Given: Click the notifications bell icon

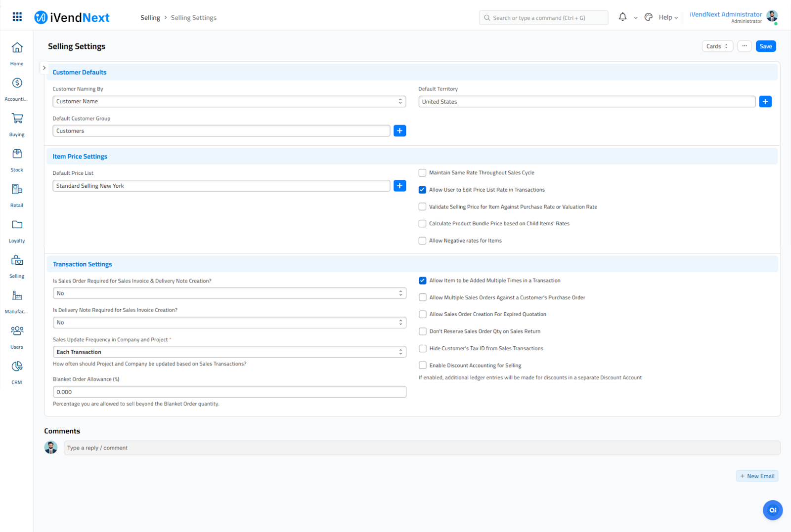Looking at the screenshot, I should coord(622,17).
